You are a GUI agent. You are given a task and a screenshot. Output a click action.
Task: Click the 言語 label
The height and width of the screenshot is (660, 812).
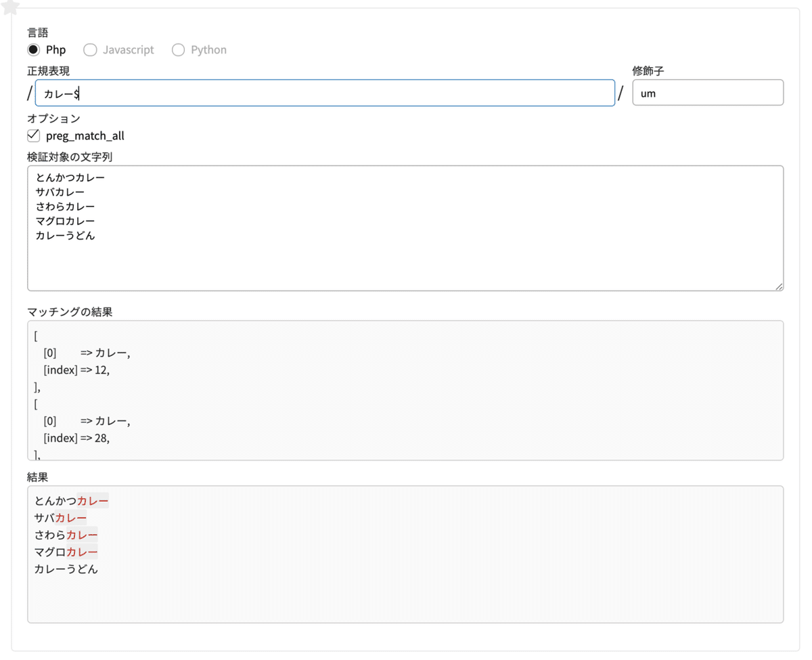[x=37, y=32]
